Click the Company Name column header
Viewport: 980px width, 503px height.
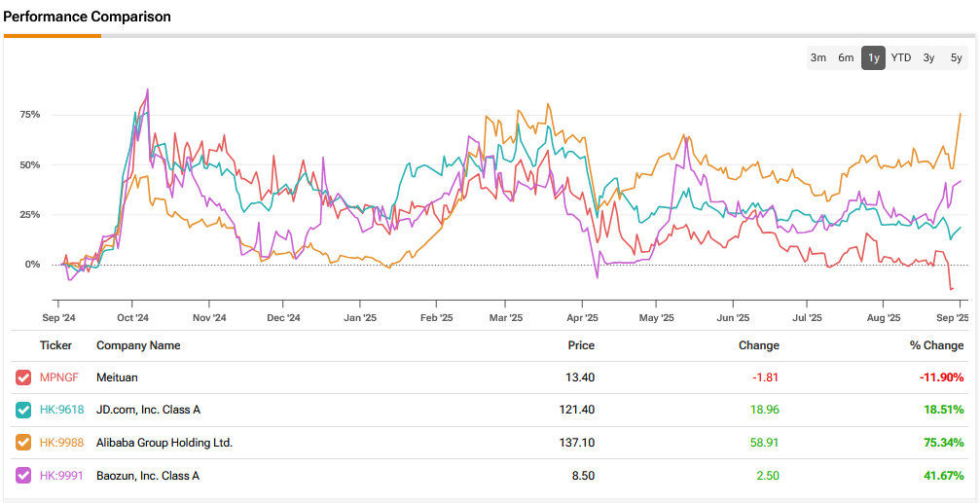pyautogui.click(x=138, y=345)
